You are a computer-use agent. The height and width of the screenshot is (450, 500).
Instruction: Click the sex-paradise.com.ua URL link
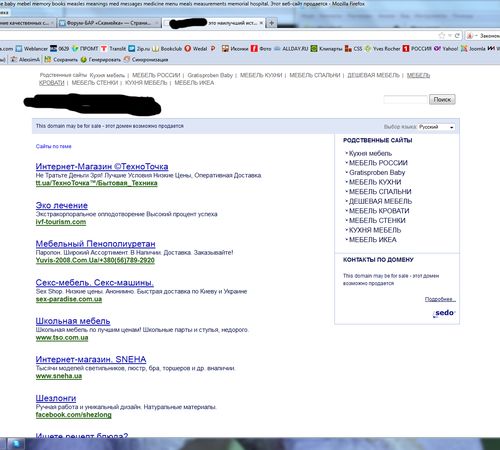(69, 299)
